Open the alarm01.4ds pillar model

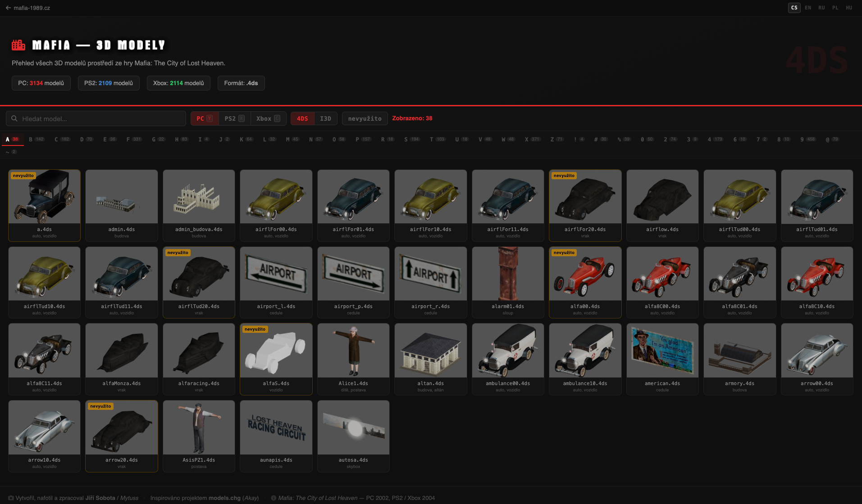pyautogui.click(x=508, y=282)
